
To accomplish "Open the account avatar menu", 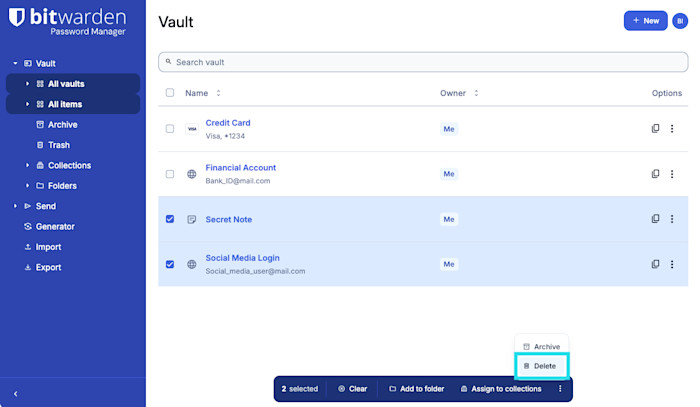I will point(680,21).
